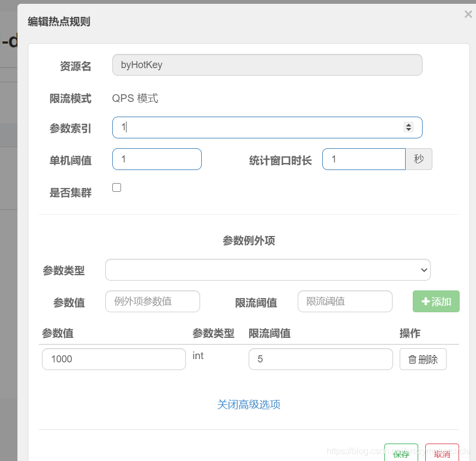The width and height of the screenshot is (476, 461).
Task: Click the byHotKey resource name field
Action: (267, 64)
